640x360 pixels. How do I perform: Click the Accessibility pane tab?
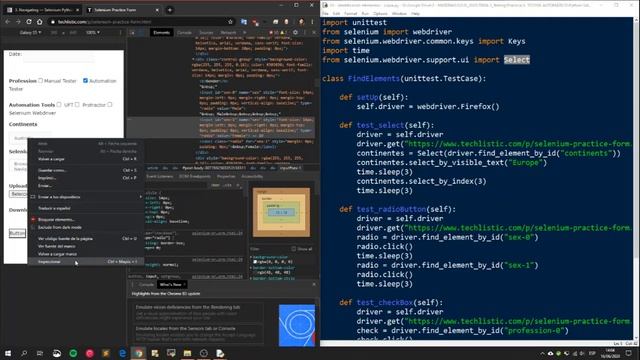252,176
